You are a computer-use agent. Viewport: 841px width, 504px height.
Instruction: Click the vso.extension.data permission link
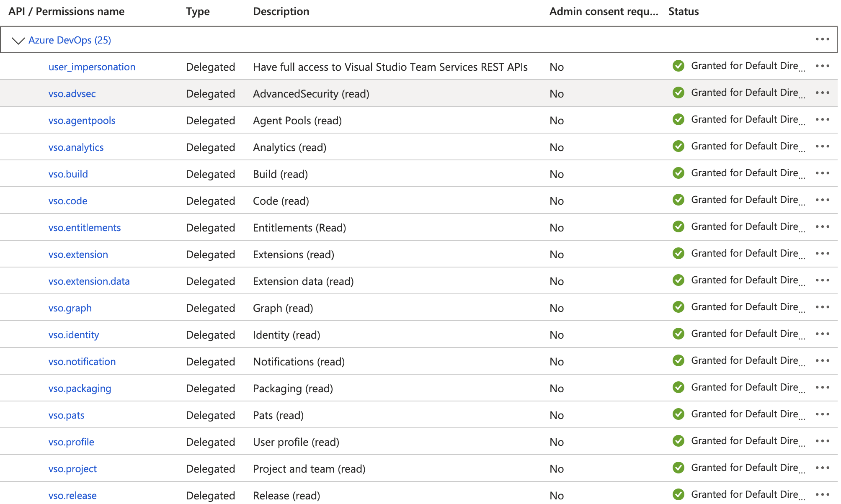[89, 281]
